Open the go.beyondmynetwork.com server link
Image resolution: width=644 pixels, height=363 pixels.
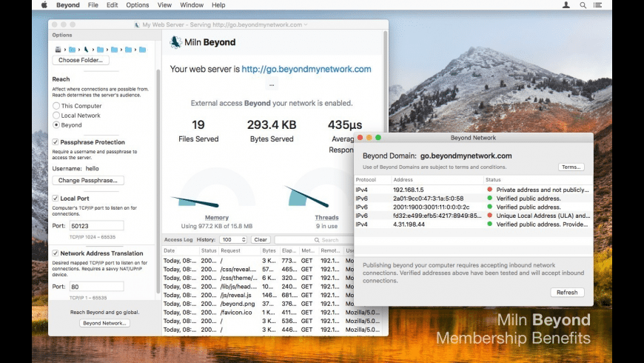pyautogui.click(x=306, y=69)
